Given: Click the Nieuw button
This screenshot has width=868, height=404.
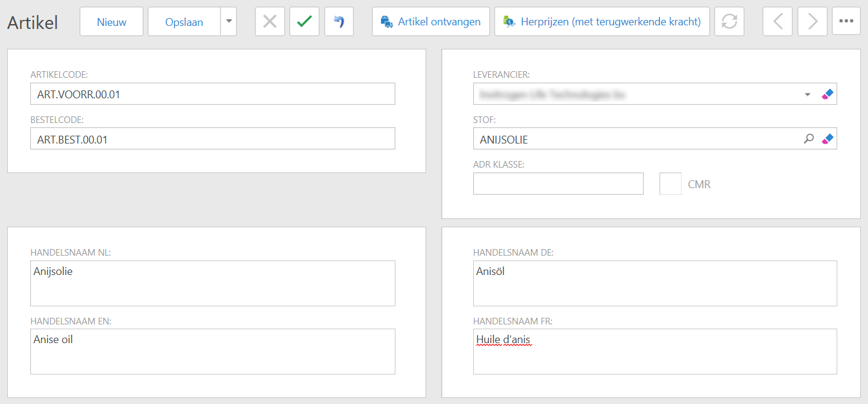Looking at the screenshot, I should (x=112, y=22).
